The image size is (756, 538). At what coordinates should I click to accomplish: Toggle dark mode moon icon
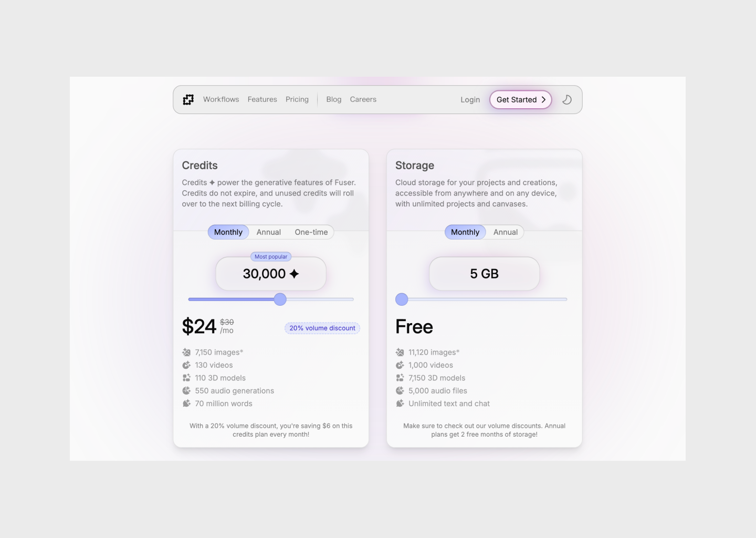567,100
